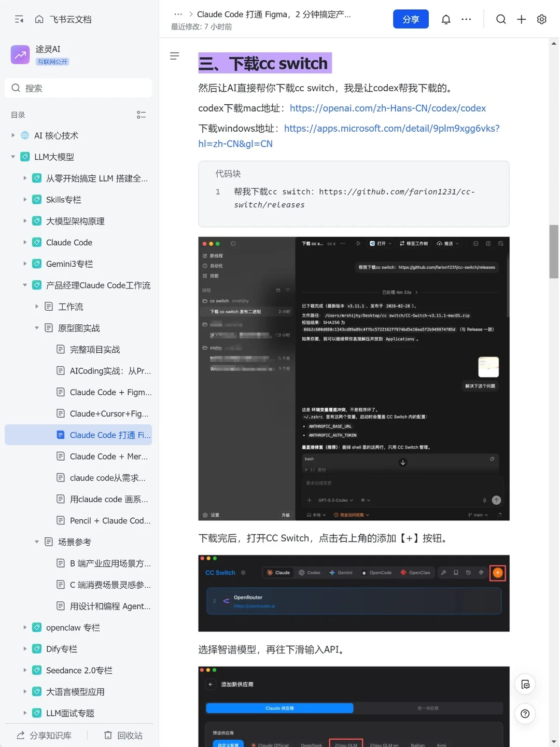Expand the 大模型架构原理 node
This screenshot has height=747, width=560.
(x=25, y=221)
